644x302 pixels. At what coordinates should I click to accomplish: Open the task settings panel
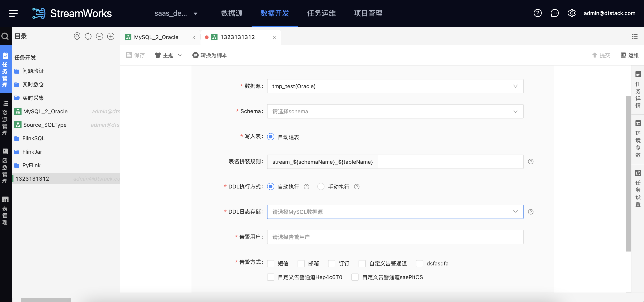click(x=638, y=188)
